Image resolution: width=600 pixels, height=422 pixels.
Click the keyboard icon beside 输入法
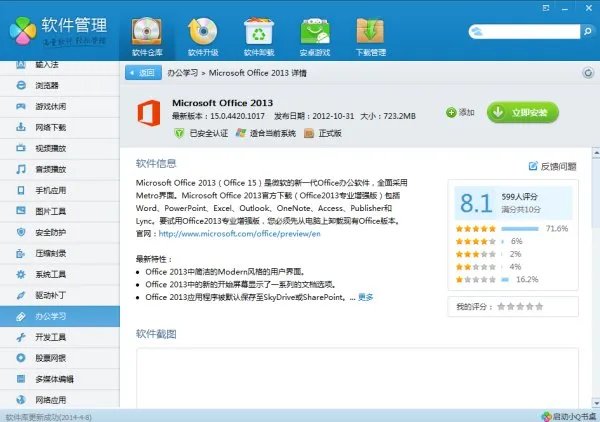(21, 65)
